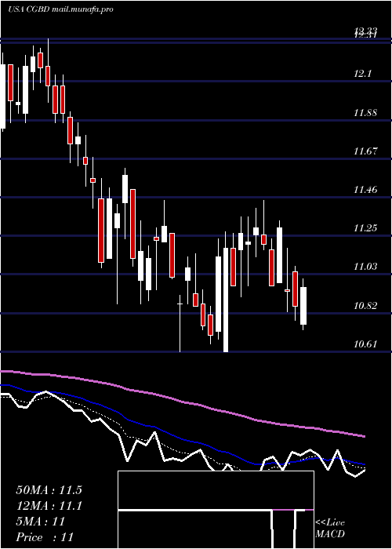The width and height of the screenshot is (392, 549).
Task: Click the Live MACD label
Action: (330, 528)
